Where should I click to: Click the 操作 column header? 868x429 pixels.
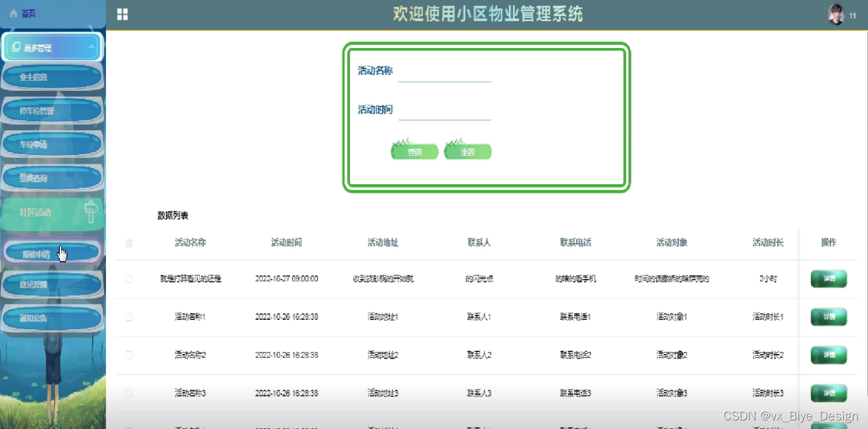pos(829,243)
